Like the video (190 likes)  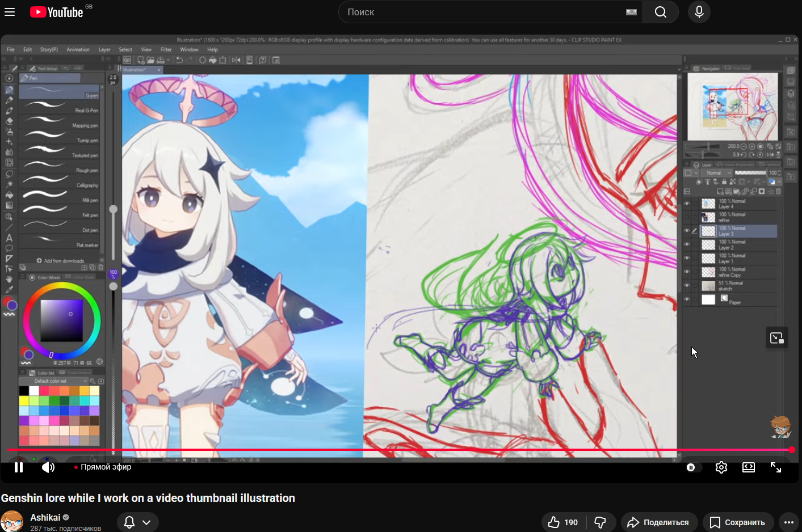coord(563,522)
